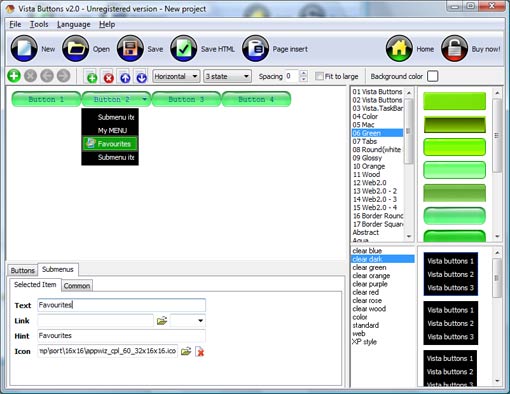The height and width of the screenshot is (394, 510).
Task: Open the File menu
Action: coord(15,24)
